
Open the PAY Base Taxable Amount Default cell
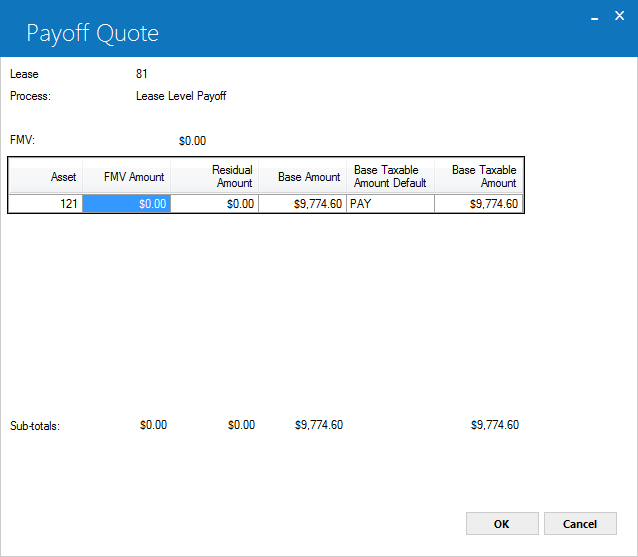390,203
